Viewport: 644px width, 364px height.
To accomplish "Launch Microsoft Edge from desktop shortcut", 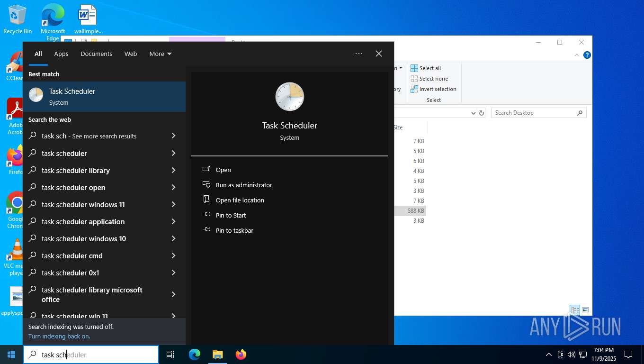I will (53, 22).
